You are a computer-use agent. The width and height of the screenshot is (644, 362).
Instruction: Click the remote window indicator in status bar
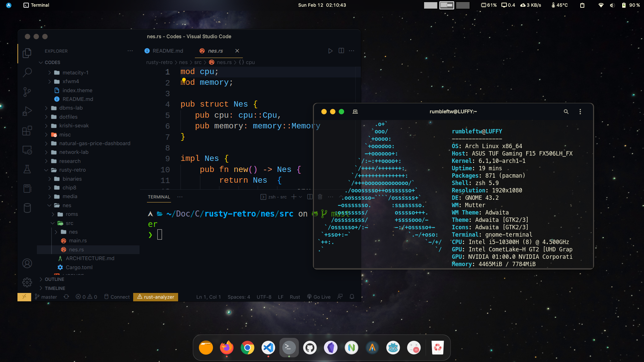pos(24,297)
